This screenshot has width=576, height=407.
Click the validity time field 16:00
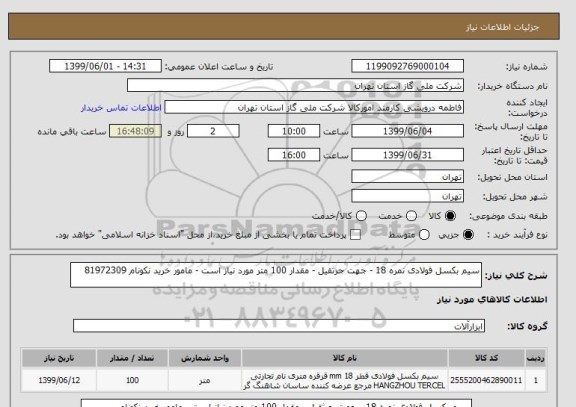(294, 155)
